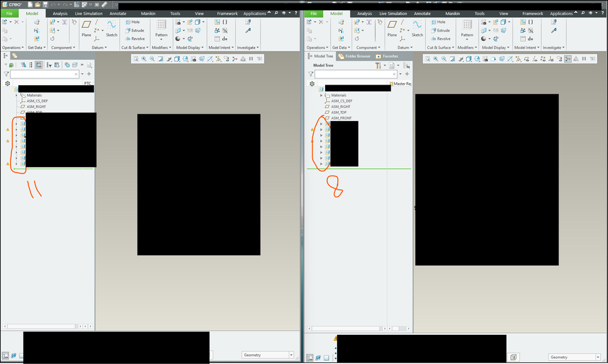Click the d= relations icon in left window
Image resolution: width=608 pixels, height=364 pixels.
point(225,39)
